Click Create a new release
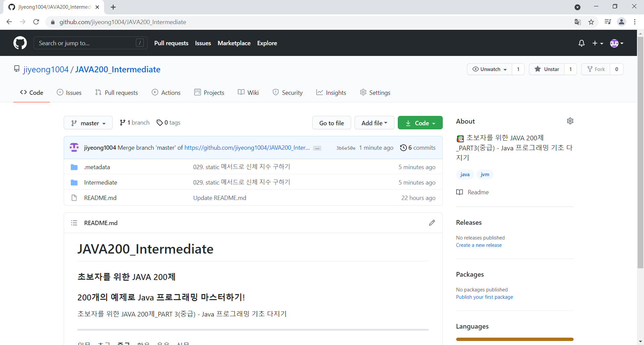Screen dimensions: 644x345 (479, 245)
